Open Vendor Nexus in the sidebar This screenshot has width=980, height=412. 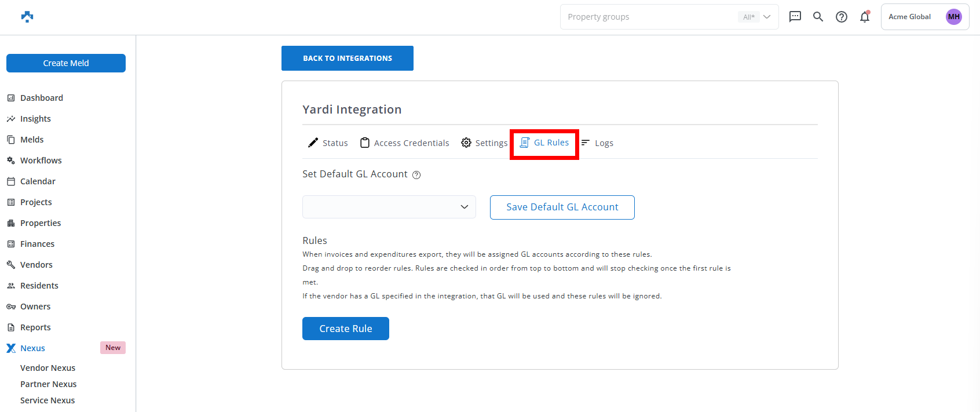coord(47,368)
